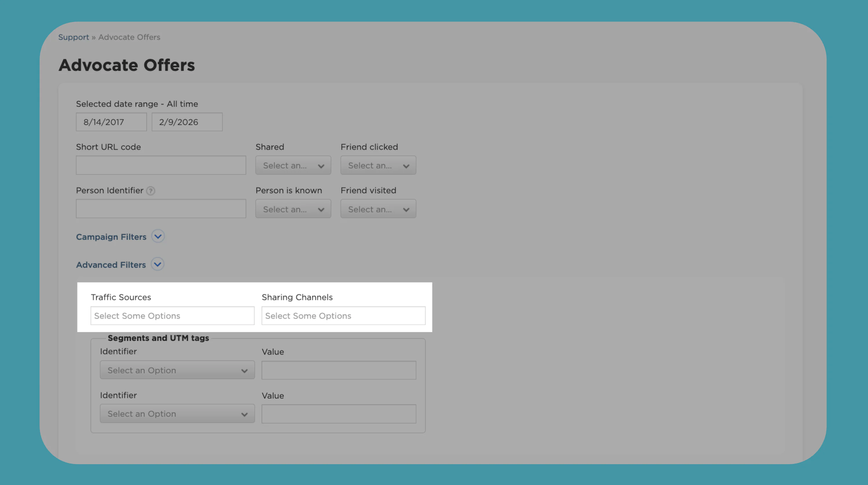The image size is (868, 485).
Task: Open the first Identifier dropdown
Action: 177,370
